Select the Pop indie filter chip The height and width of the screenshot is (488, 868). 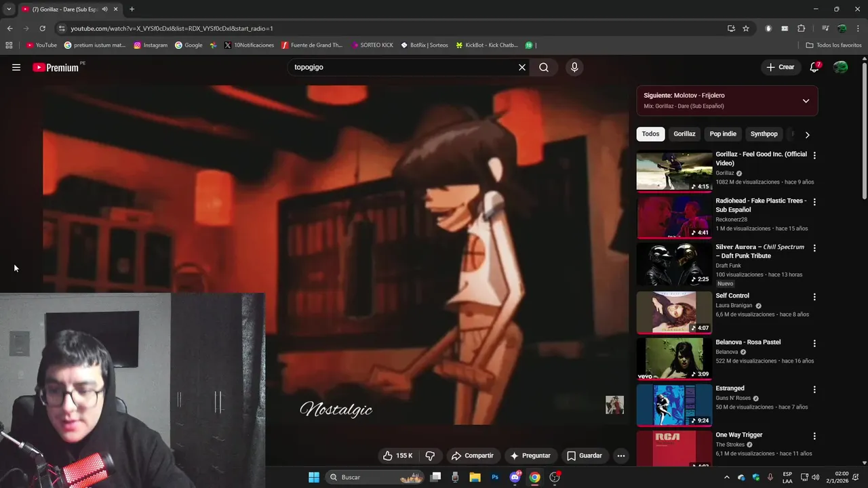723,134
